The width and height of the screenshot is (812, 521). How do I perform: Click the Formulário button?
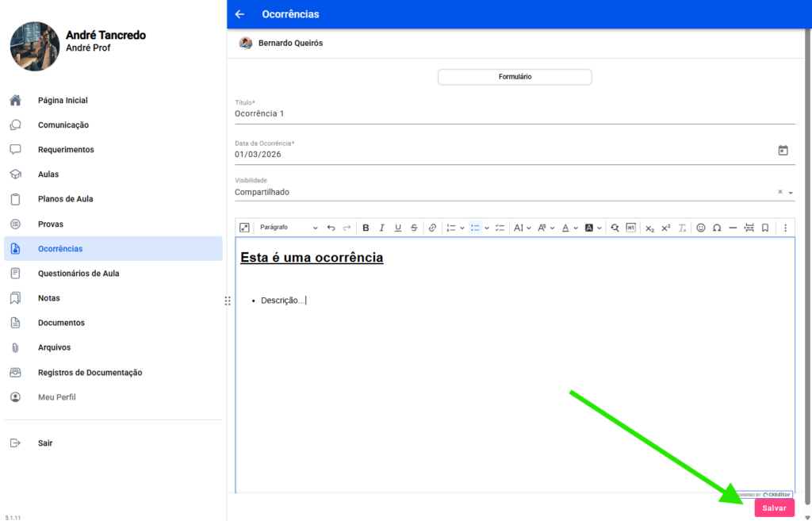pos(515,77)
